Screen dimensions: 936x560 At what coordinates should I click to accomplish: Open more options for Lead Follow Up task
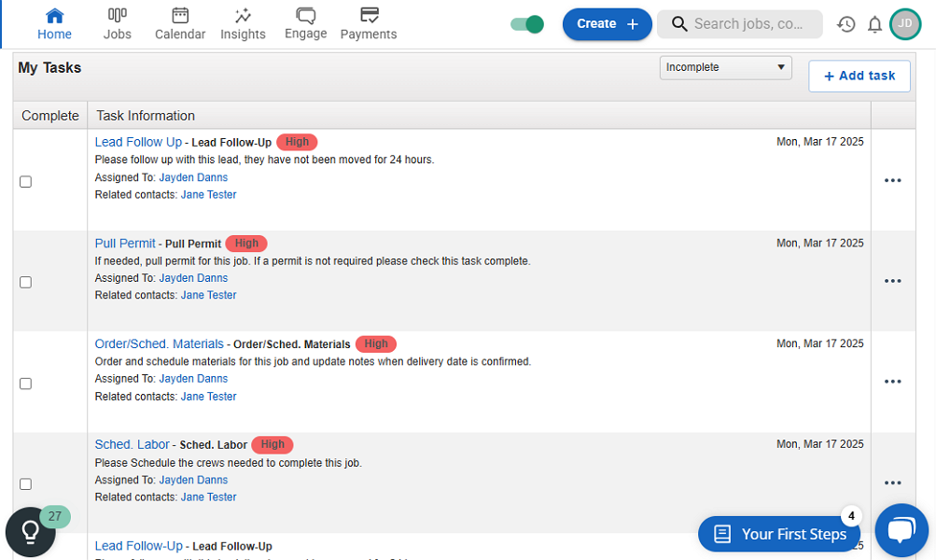[x=892, y=180]
